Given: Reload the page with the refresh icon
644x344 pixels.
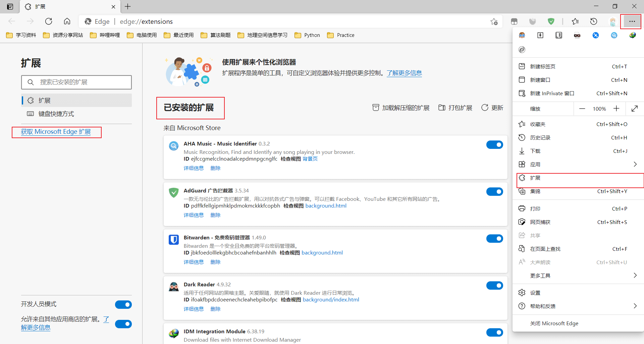Looking at the screenshot, I should (49, 21).
